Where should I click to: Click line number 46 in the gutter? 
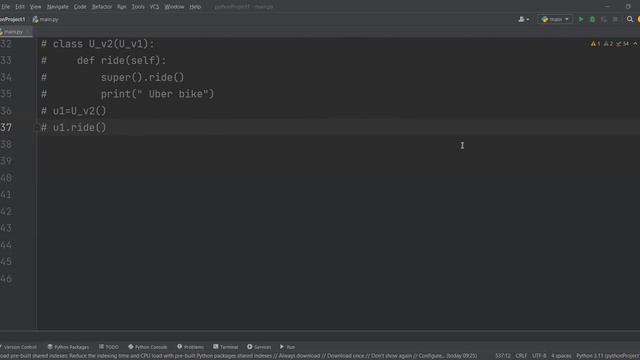(x=6, y=279)
